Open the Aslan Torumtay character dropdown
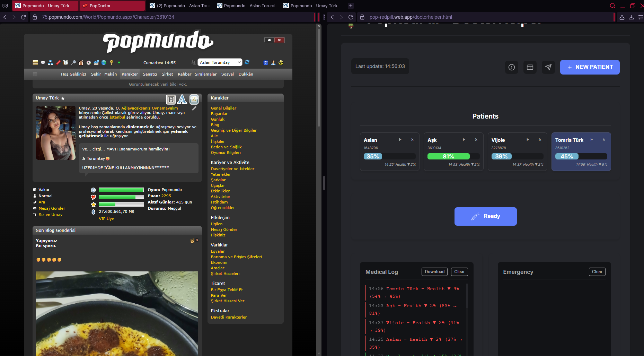This screenshot has width=644, height=356. pos(220,62)
